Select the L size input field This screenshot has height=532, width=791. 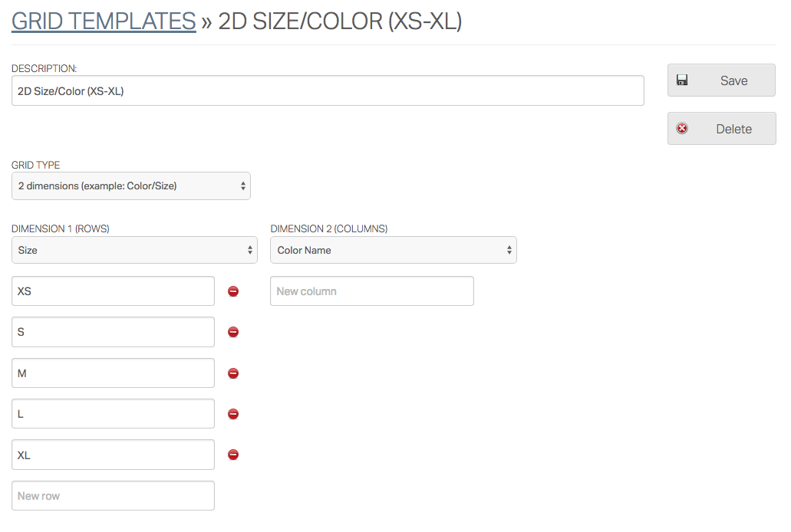point(112,414)
